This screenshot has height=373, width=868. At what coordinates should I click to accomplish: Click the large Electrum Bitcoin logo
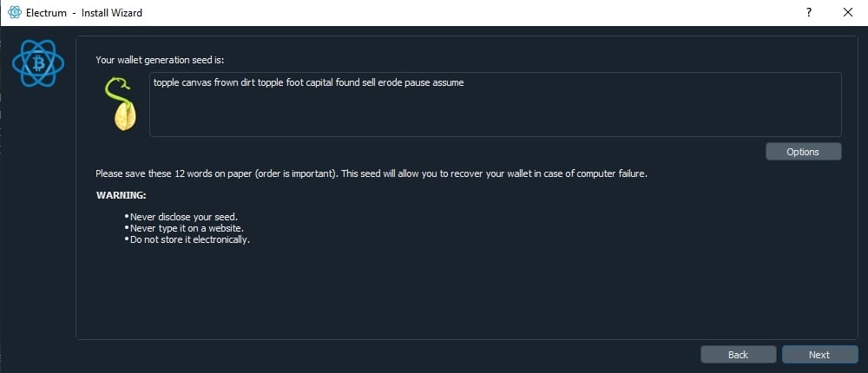pyautogui.click(x=38, y=63)
